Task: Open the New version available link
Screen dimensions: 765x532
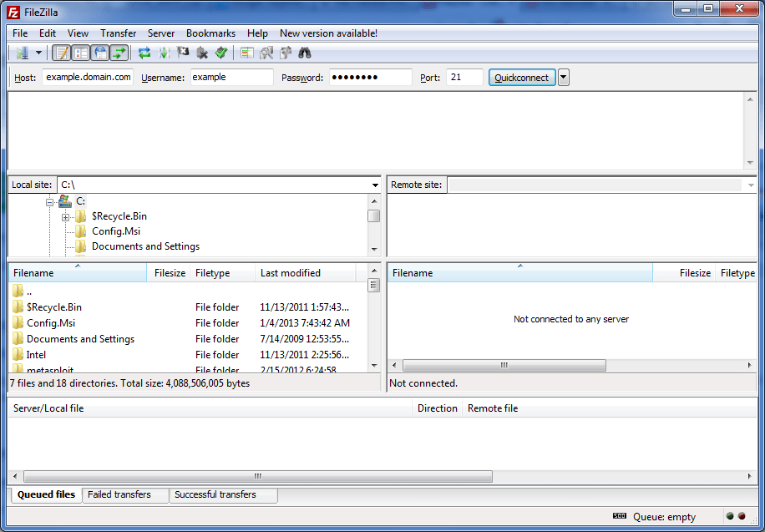Action: point(327,33)
